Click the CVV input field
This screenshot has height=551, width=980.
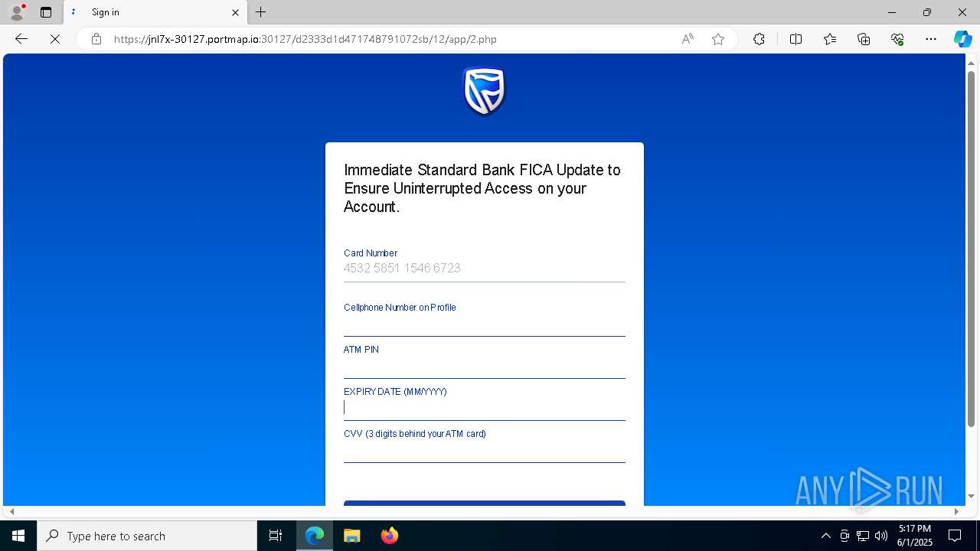[485, 451]
